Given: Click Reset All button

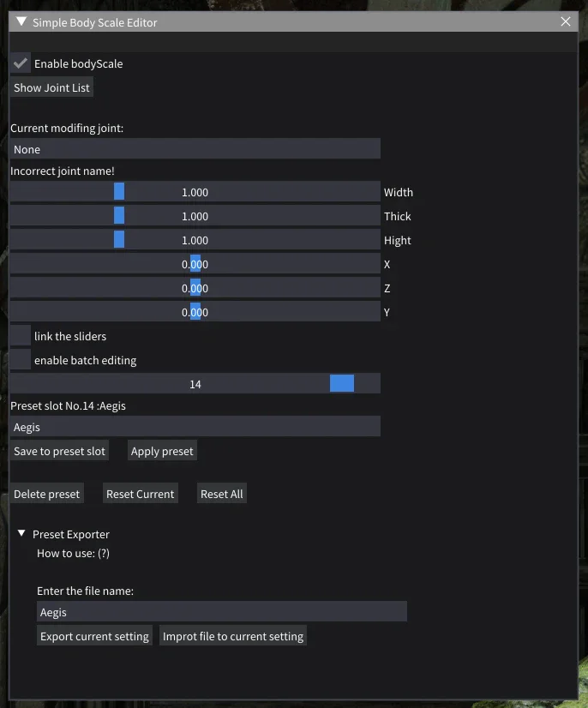Looking at the screenshot, I should click(222, 494).
